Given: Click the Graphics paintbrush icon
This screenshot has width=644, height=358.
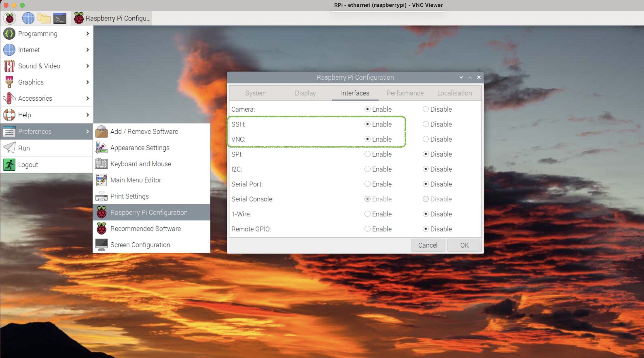Looking at the screenshot, I should [x=9, y=82].
